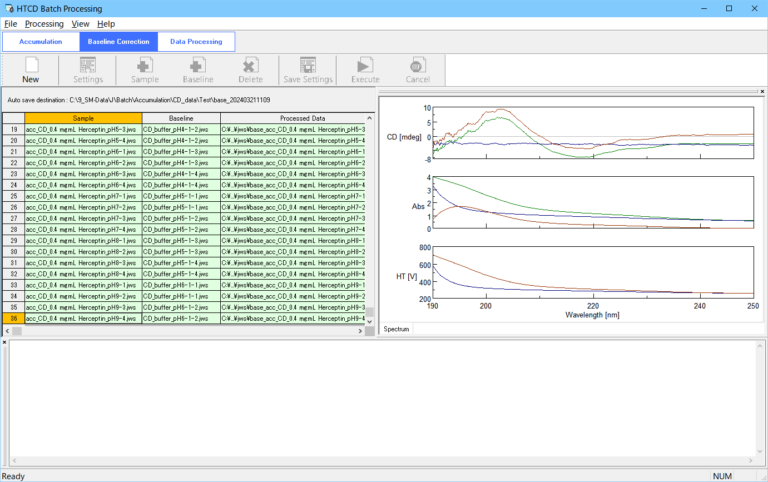Click inside the HT [V] spectrum plot
This screenshot has width=768, height=482.
[x=593, y=272]
